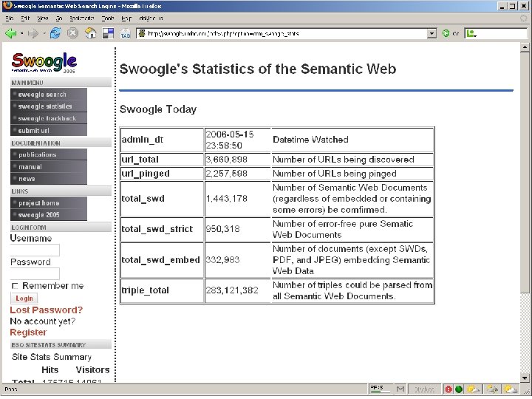Open the news sidebar link
This screenshot has height=399, width=532.
(49, 179)
